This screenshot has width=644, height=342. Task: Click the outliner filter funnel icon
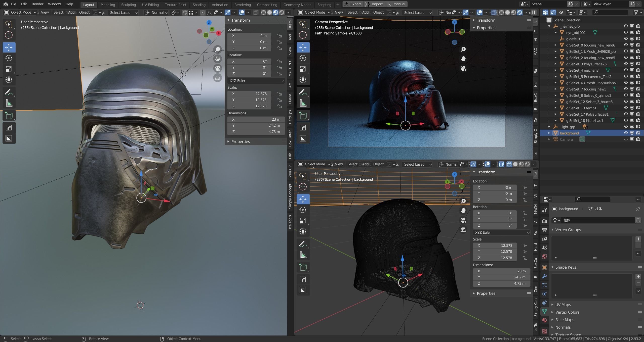pos(636,12)
